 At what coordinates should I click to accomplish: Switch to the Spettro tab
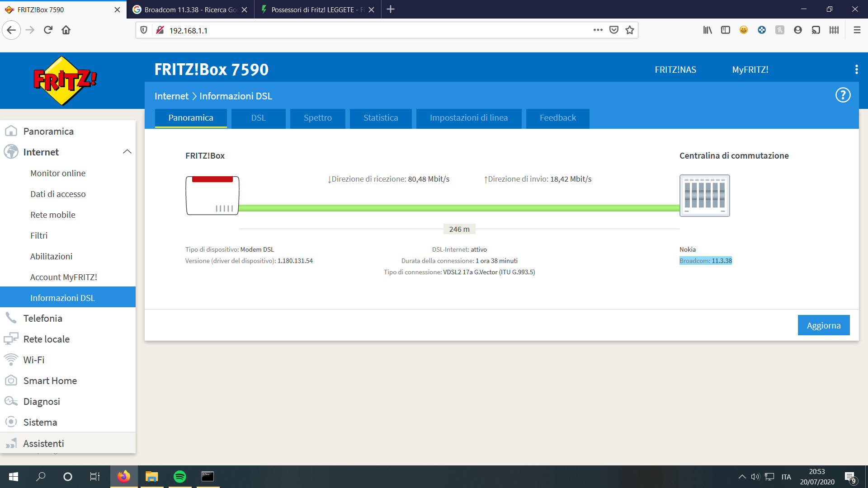click(x=317, y=118)
